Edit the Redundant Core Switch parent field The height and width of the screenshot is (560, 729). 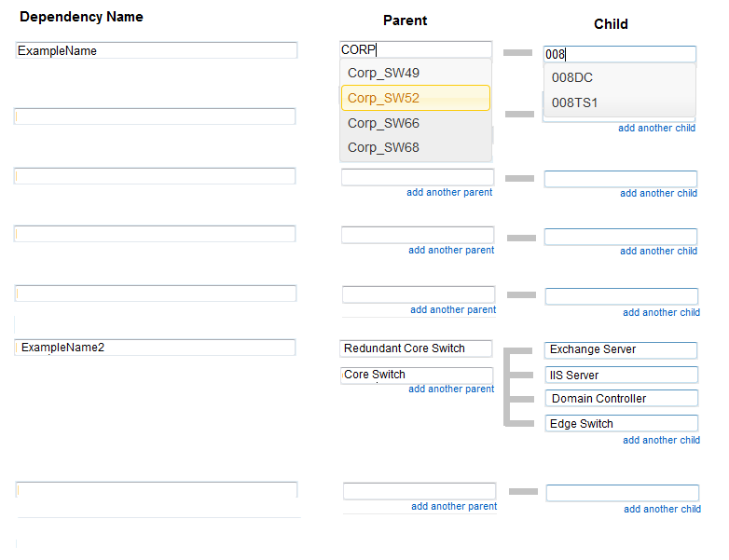click(x=416, y=348)
